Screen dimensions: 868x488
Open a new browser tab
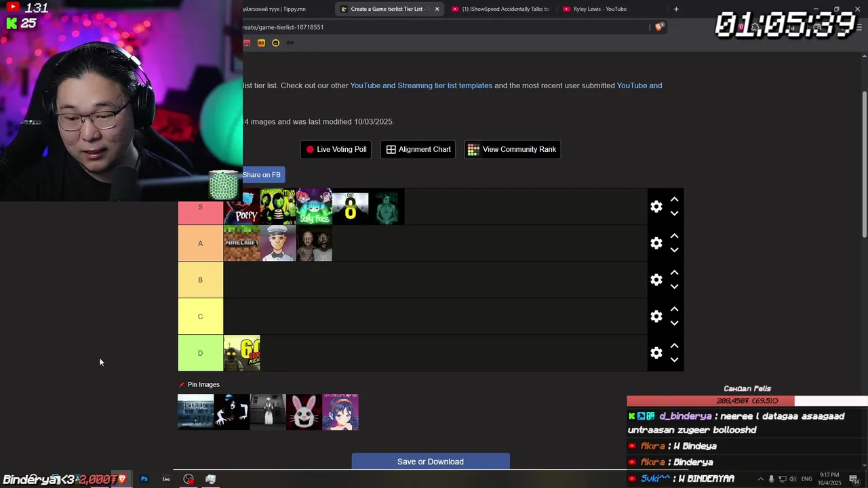(676, 9)
